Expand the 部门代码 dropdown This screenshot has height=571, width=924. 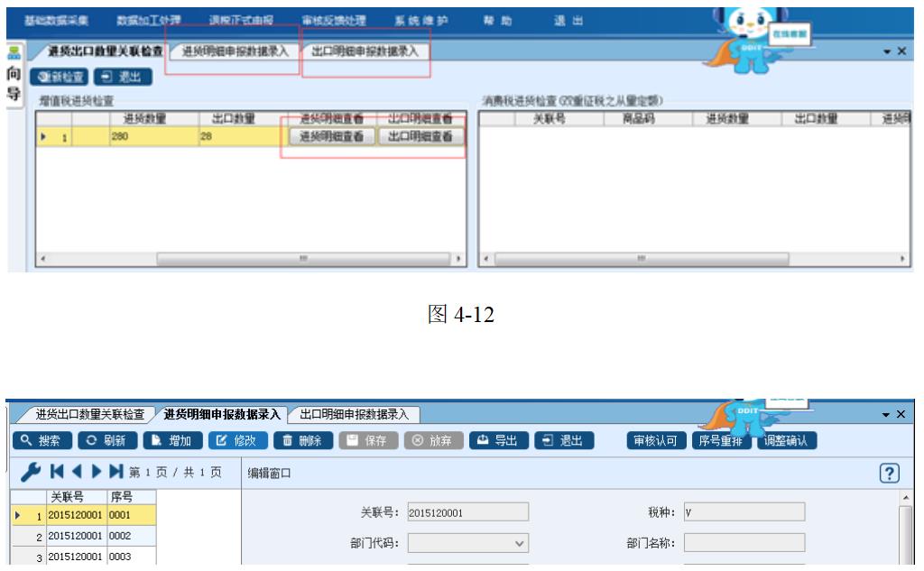(518, 544)
